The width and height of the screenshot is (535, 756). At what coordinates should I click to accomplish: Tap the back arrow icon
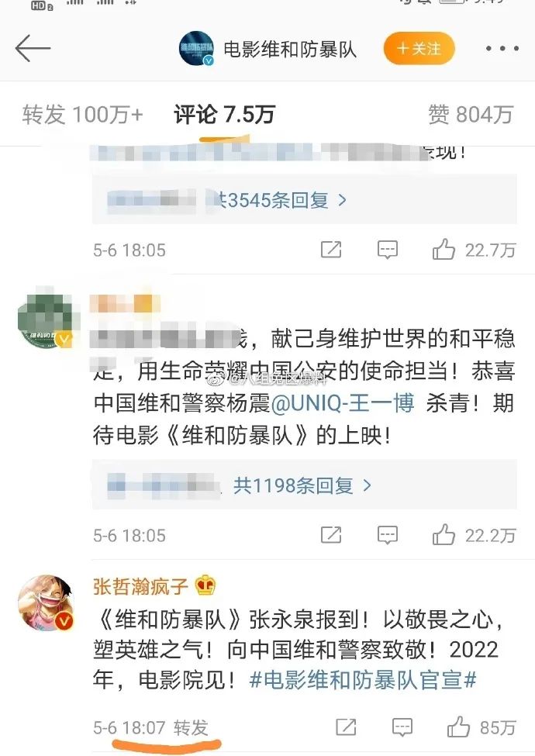click(x=33, y=48)
